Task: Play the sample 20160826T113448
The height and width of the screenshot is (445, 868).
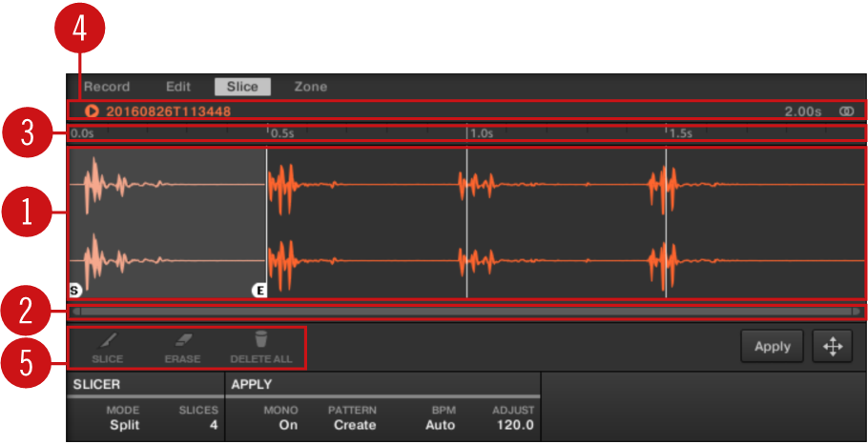Action: 93,111
